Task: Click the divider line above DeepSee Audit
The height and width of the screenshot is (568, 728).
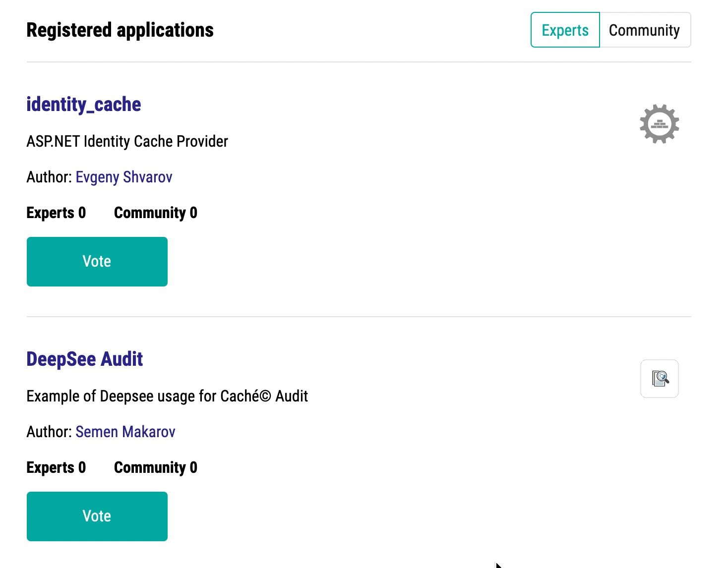Action: pos(359,317)
